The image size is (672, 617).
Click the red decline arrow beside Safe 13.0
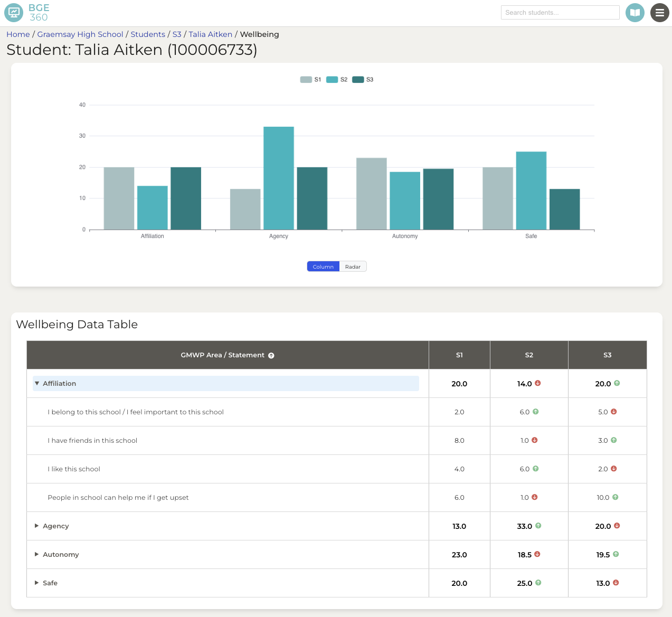616,583
